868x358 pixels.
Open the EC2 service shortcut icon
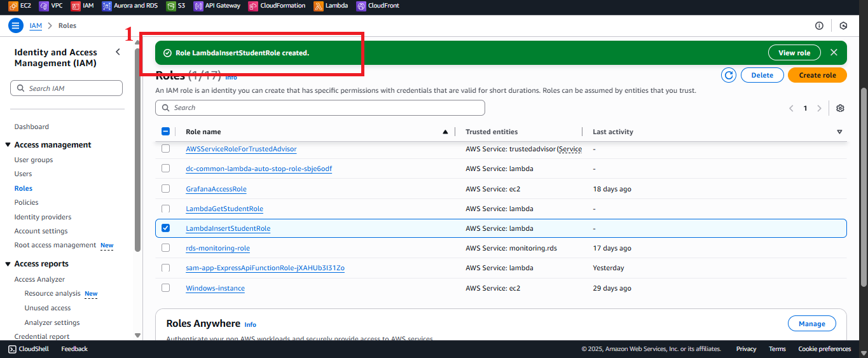click(x=13, y=6)
